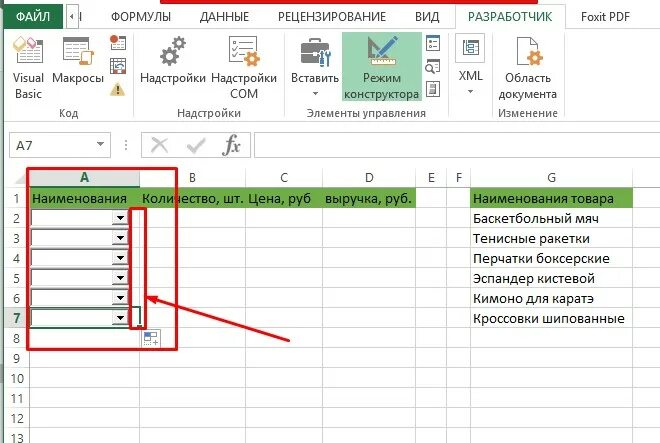Select the Перчатки боксерские cell

[x=551, y=258]
